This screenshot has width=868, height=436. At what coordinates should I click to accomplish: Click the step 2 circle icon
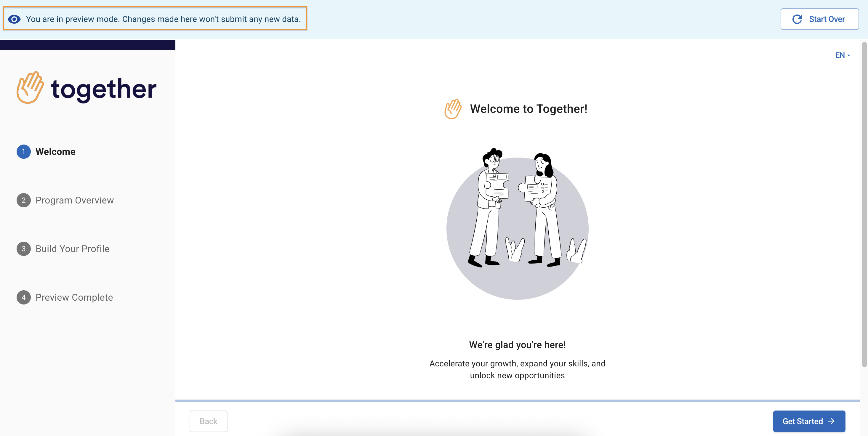pos(24,200)
